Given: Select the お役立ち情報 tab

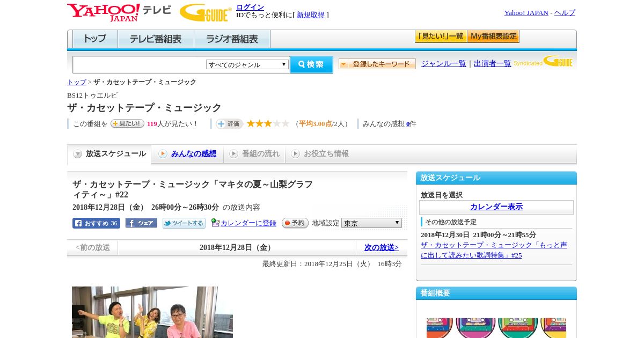Looking at the screenshot, I should [x=320, y=154].
